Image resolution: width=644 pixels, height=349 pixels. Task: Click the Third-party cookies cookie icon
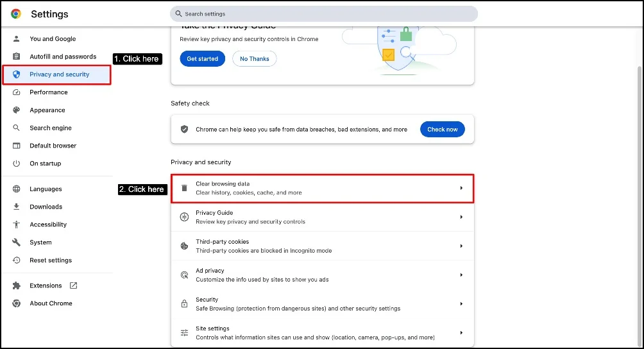click(184, 246)
